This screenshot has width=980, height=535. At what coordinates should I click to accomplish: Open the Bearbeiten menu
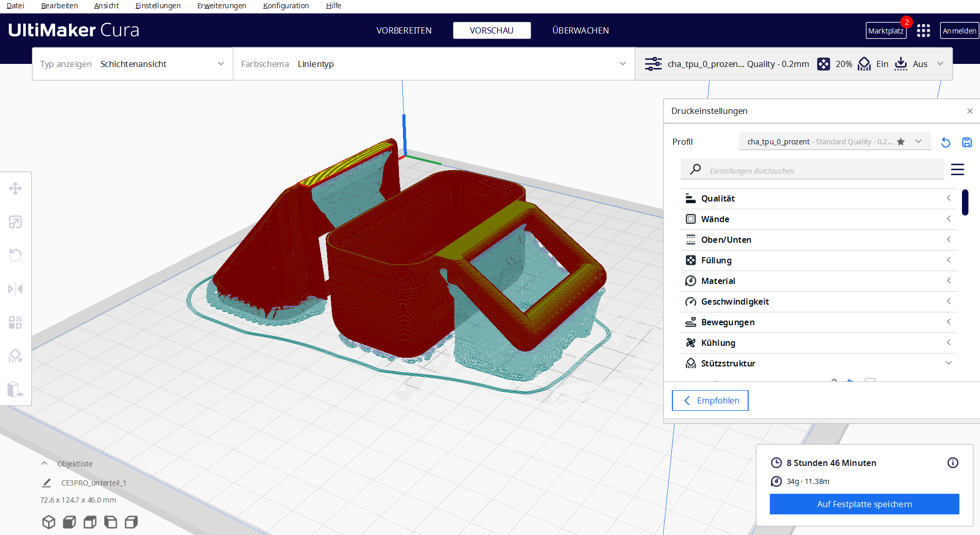(x=60, y=6)
